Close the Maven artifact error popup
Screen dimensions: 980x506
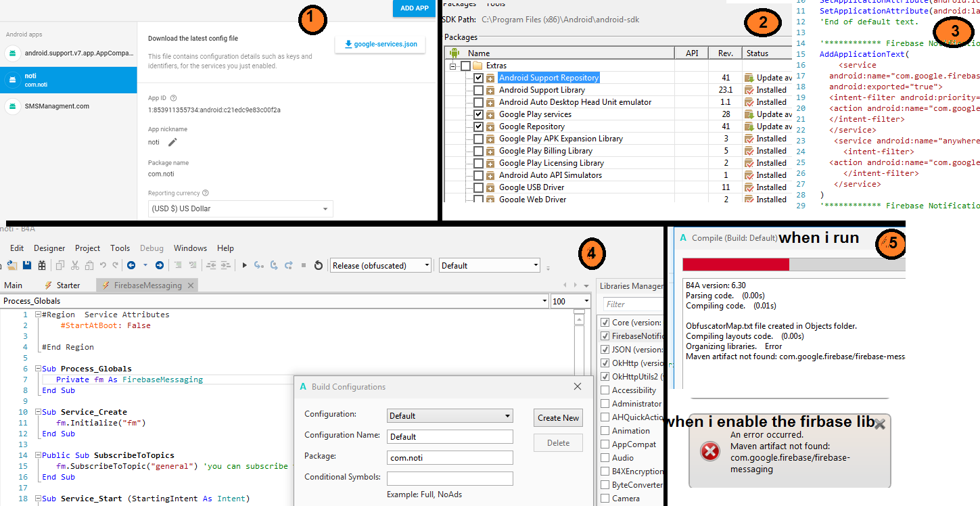click(x=879, y=424)
